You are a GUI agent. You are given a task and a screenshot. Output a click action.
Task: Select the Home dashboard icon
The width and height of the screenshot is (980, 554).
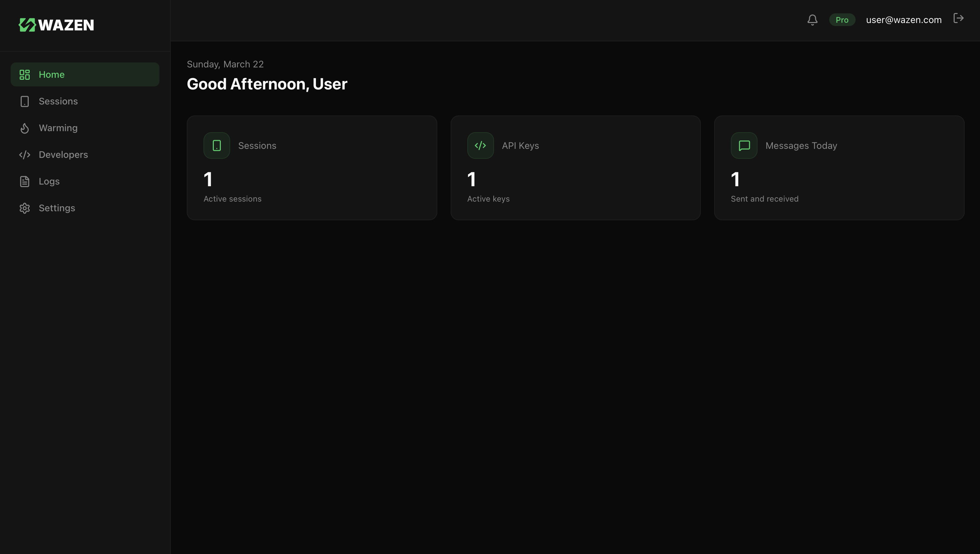click(x=24, y=74)
